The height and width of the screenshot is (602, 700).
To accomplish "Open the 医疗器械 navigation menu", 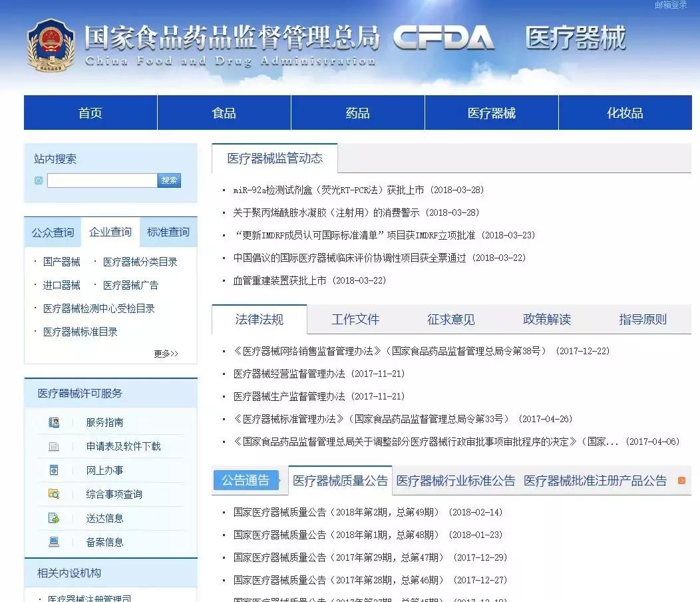I will [x=491, y=112].
